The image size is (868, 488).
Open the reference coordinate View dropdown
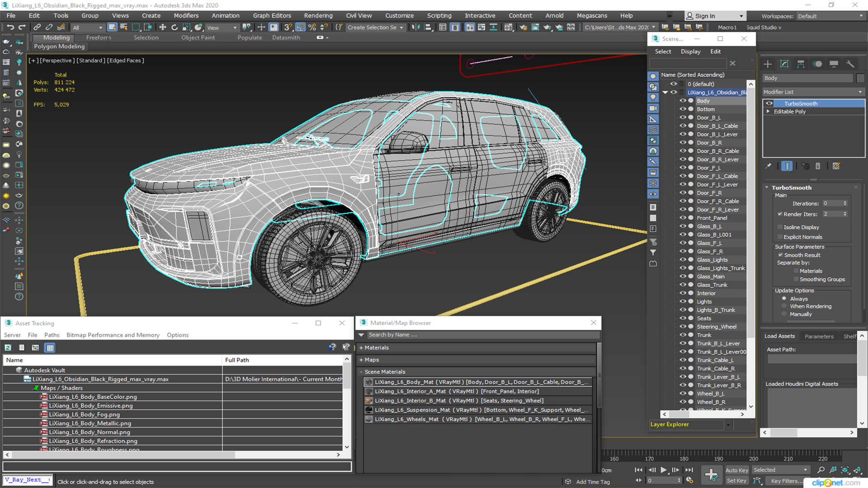(222, 28)
